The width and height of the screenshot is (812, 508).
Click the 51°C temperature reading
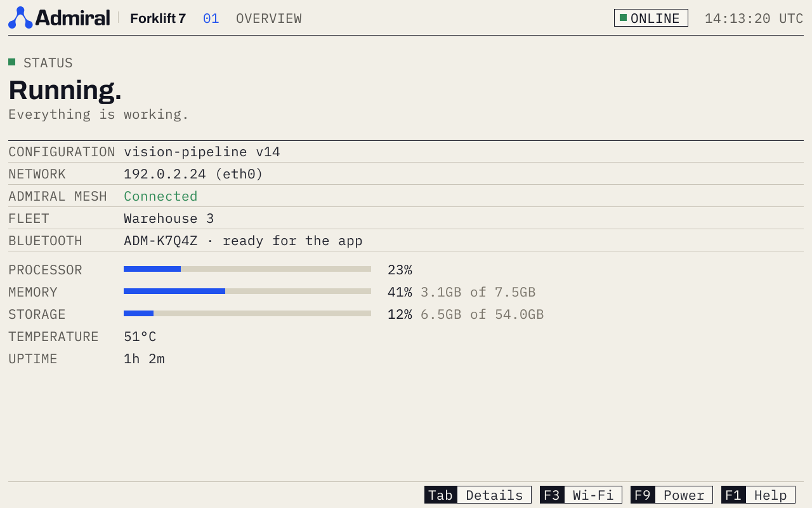[140, 337]
